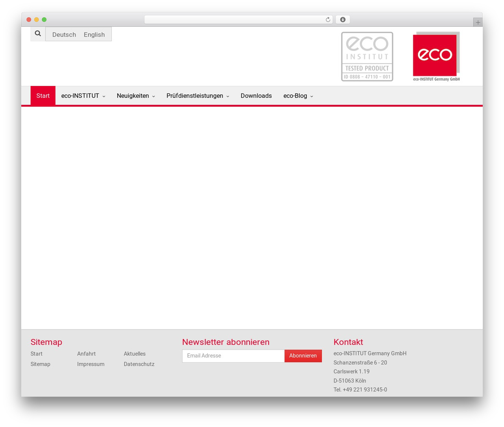504x427 pixels.
Task: Open the Aktuelles footer link
Action: point(135,354)
